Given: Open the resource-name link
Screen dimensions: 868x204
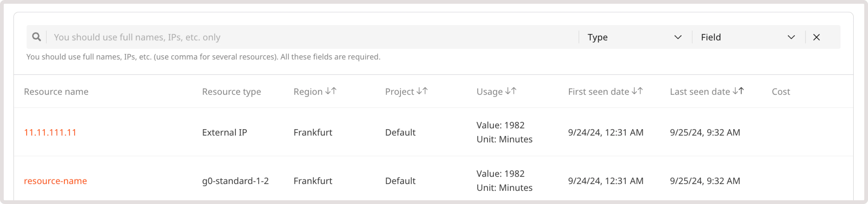Looking at the screenshot, I should pyautogui.click(x=55, y=181).
